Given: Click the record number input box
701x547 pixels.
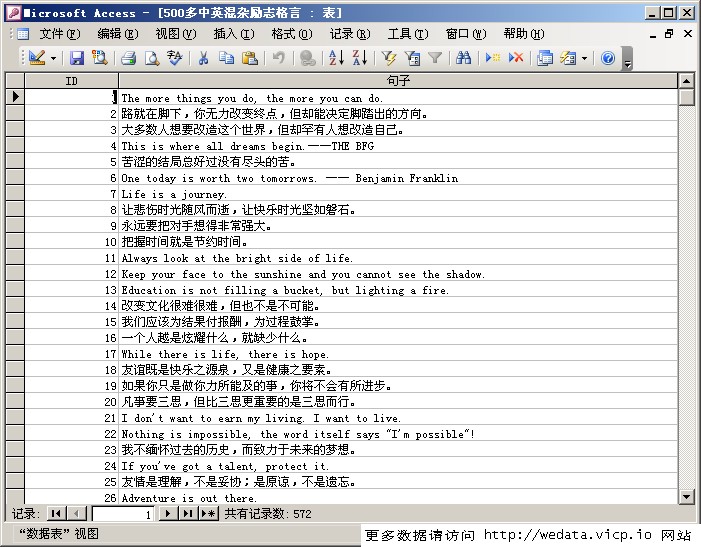Looking at the screenshot, I should point(123,514).
